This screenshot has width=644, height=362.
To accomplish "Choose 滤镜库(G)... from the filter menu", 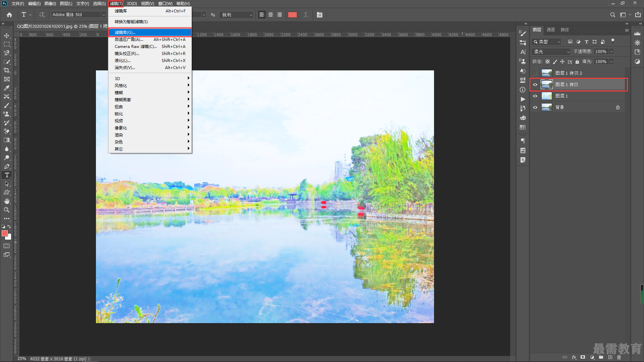I will click(x=150, y=33).
